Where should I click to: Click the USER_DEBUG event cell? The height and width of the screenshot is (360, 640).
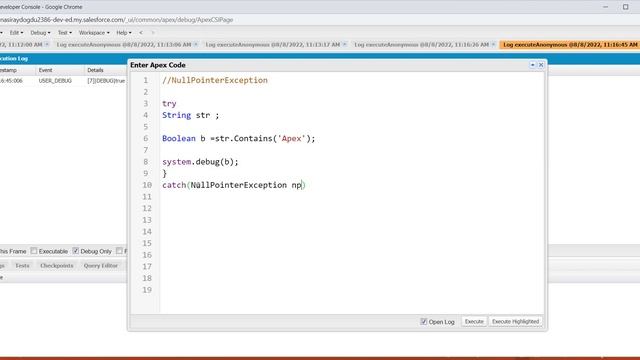(x=55, y=81)
